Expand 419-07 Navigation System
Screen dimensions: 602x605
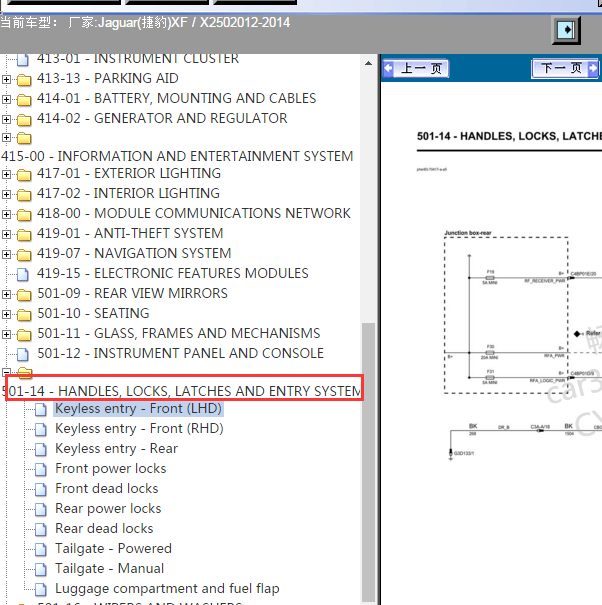point(6,254)
